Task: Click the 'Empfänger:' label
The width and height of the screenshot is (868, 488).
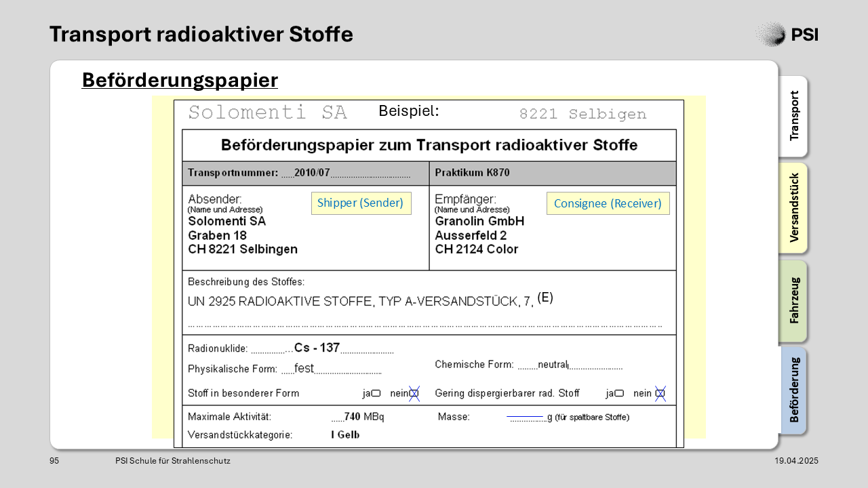Action: [x=465, y=199]
